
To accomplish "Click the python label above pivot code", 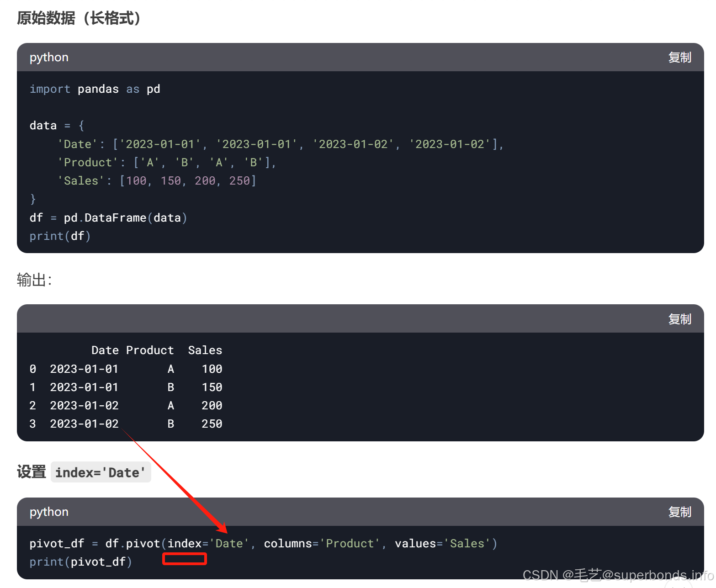I will tap(48, 512).
